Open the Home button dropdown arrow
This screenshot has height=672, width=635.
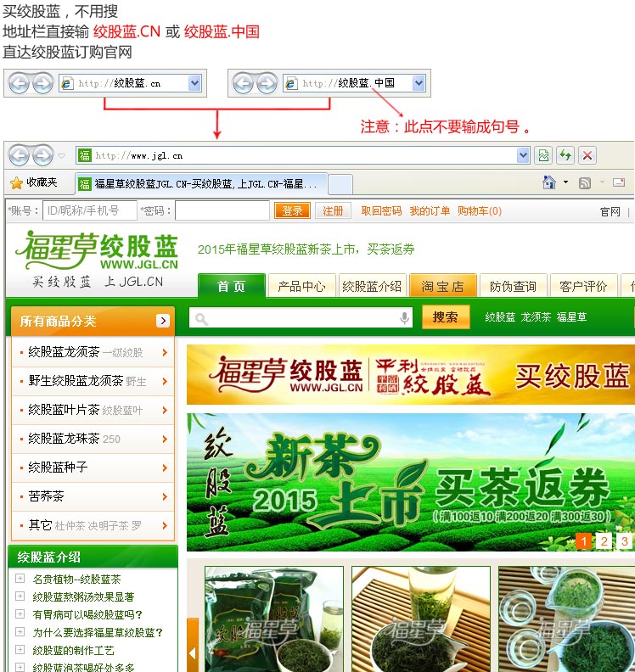coord(566,182)
